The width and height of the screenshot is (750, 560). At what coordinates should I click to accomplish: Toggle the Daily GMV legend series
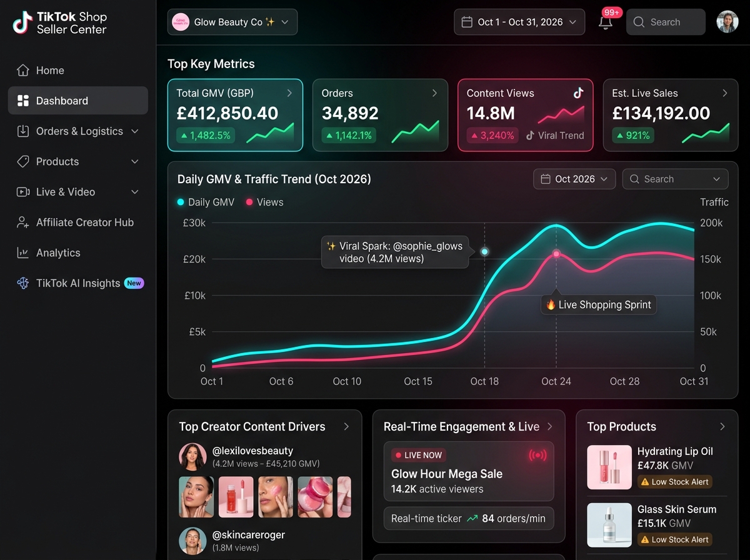point(206,202)
